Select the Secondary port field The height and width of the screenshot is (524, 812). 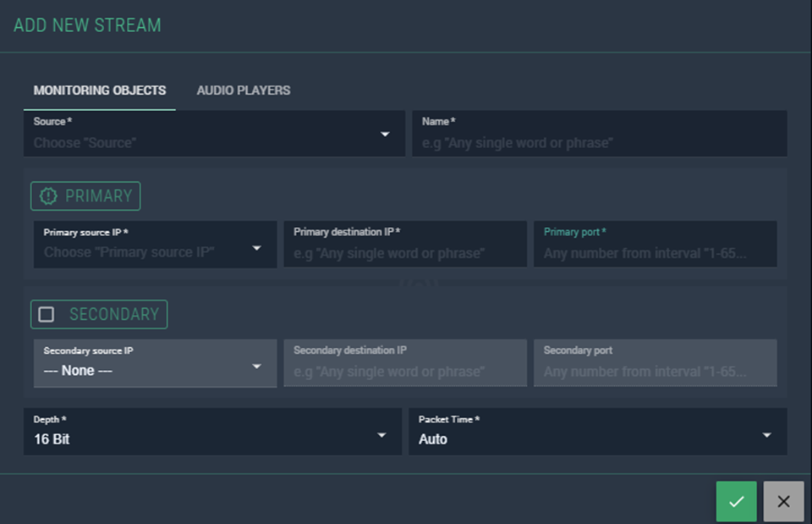pyautogui.click(x=655, y=371)
